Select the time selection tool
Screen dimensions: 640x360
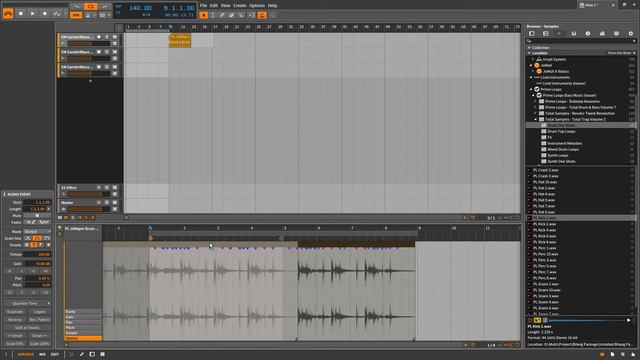pyautogui.click(x=213, y=15)
